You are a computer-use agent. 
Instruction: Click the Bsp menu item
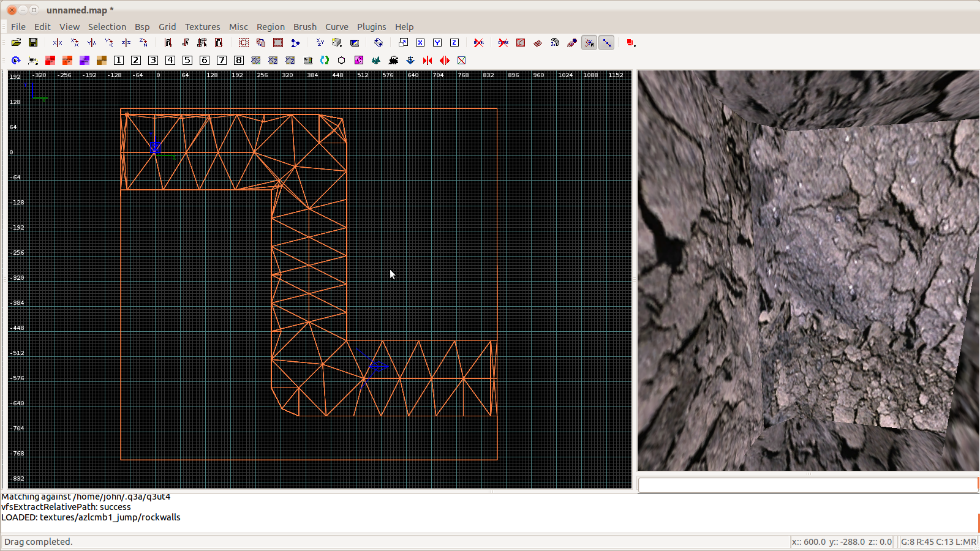142,27
